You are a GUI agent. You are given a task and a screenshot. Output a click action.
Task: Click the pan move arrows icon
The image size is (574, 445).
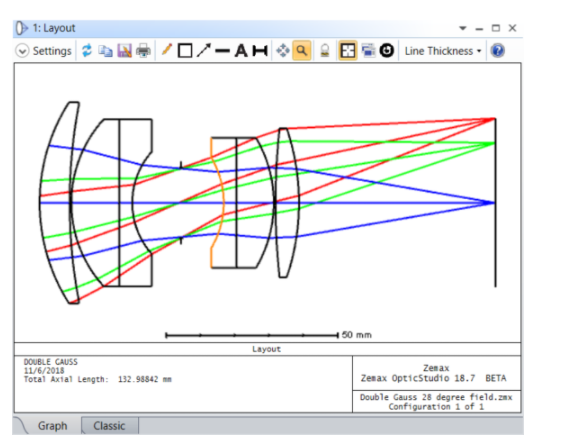coord(283,51)
